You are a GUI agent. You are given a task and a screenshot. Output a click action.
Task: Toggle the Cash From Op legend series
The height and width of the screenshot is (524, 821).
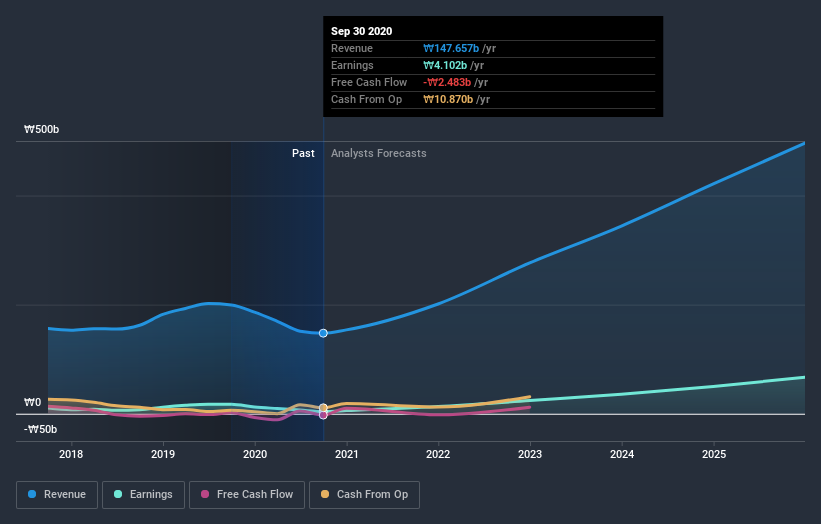[364, 495]
